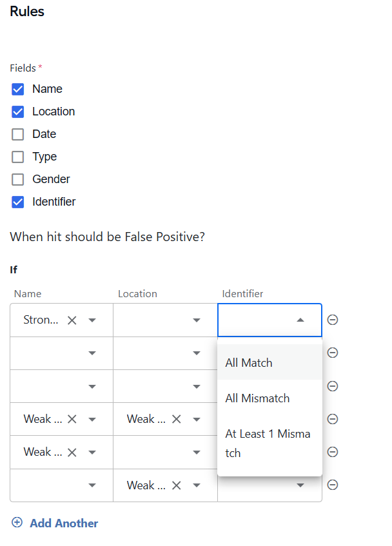The width and height of the screenshot is (392, 546).
Task: Delete the third rule row via minus icon
Action: tap(333, 386)
